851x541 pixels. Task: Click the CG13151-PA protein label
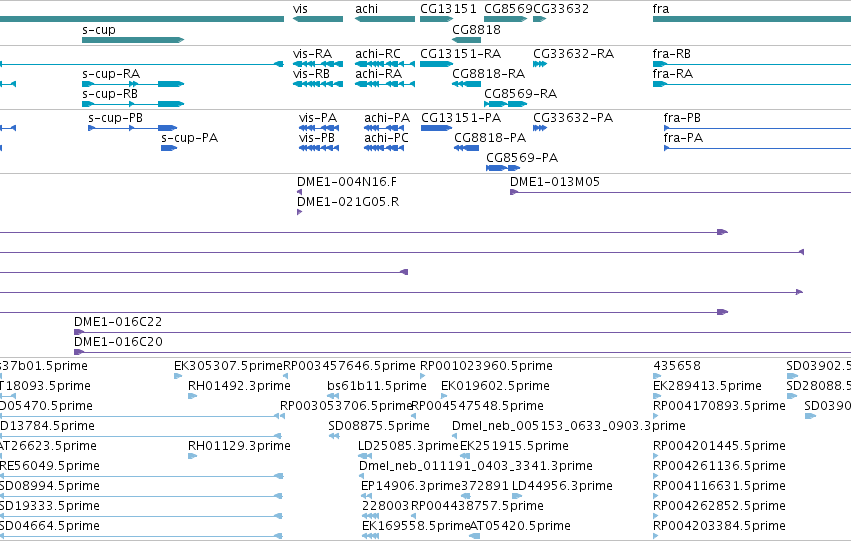(461, 118)
